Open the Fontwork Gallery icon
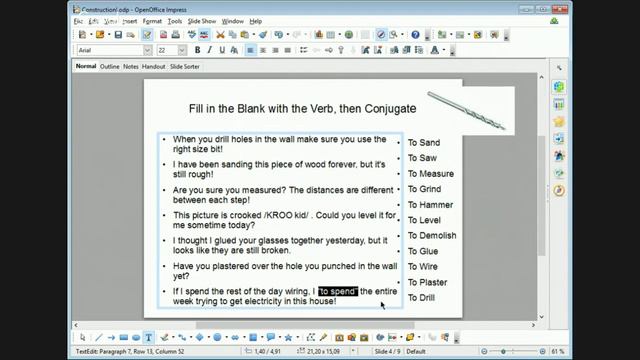This screenshot has height=360, width=640. tap(339, 338)
